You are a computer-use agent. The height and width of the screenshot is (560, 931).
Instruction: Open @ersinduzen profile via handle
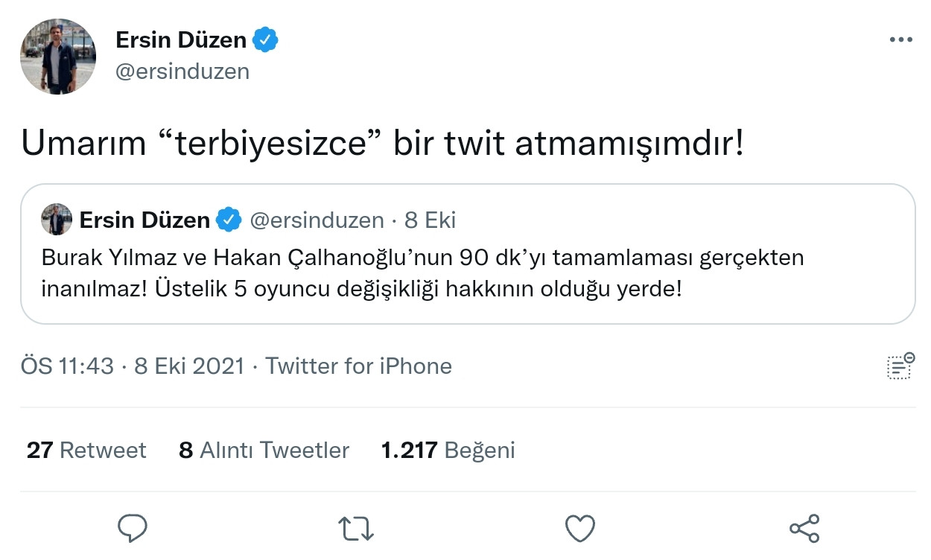click(183, 71)
